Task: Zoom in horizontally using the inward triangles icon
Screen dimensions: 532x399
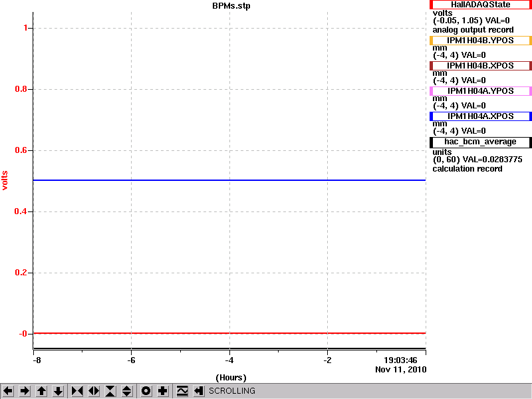Action: [77, 391]
